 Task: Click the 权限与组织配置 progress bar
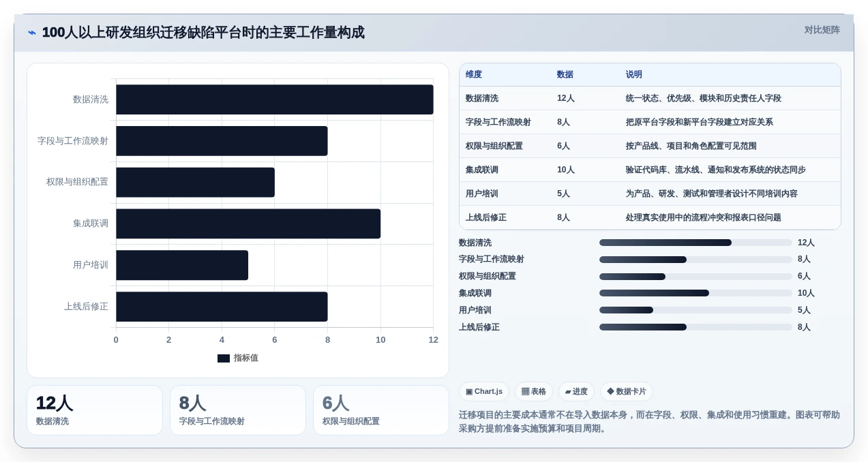(695, 277)
